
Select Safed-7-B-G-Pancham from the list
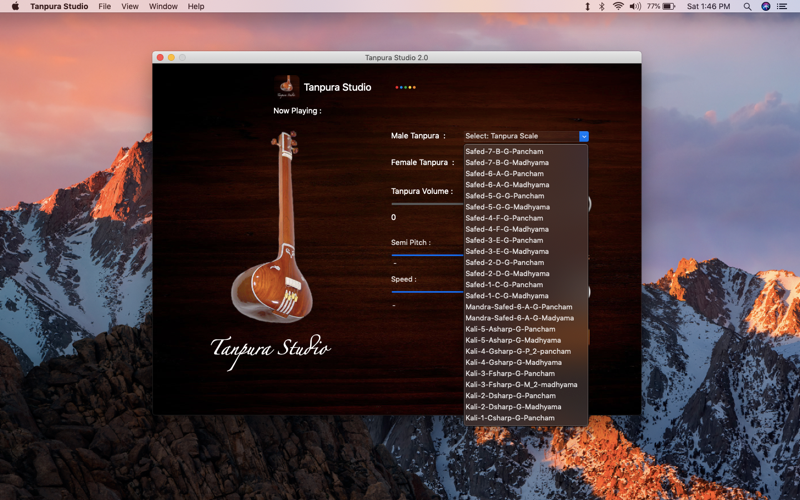coord(505,151)
